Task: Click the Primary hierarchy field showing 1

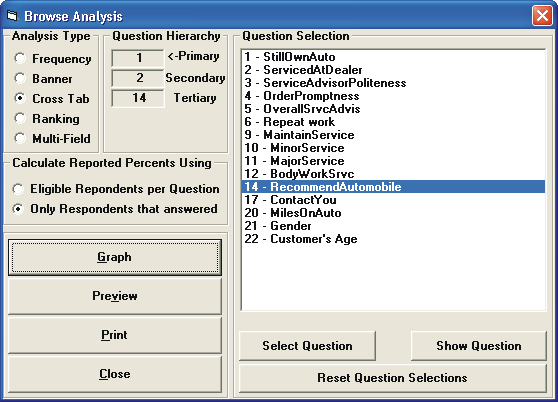Action: (138, 58)
